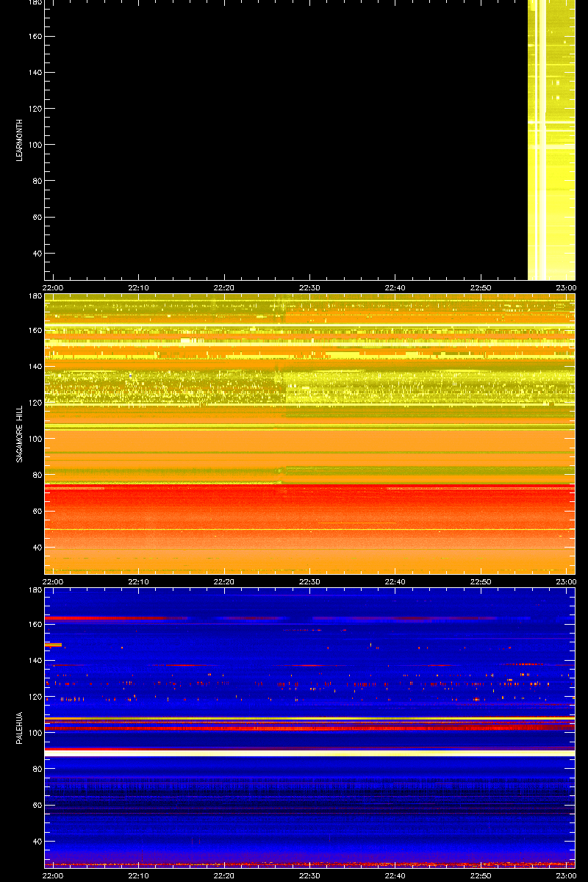This screenshot has height=882, width=588.
Task: Select 80 frequency label on Sagamore Hill axis
Action: point(36,476)
